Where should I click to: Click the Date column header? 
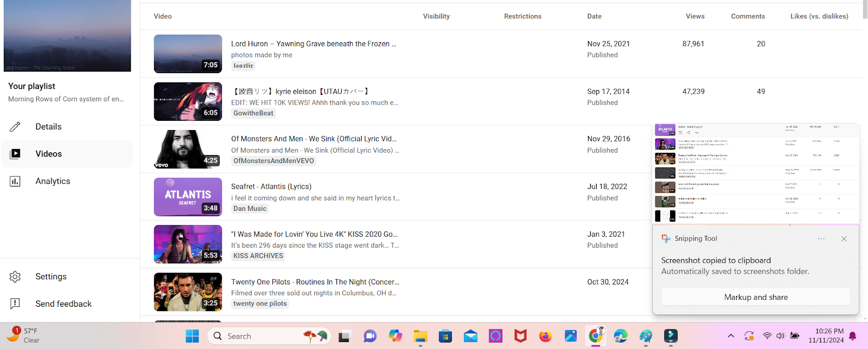coord(594,16)
